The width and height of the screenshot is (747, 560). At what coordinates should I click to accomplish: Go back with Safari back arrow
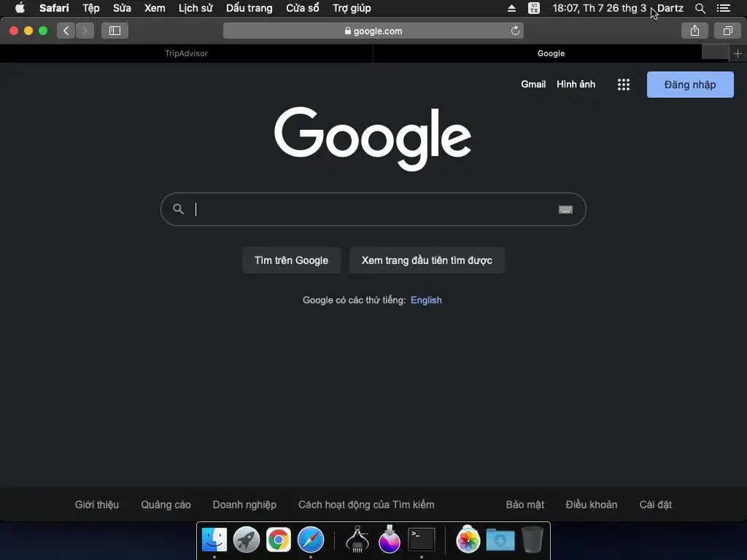[x=66, y=31]
